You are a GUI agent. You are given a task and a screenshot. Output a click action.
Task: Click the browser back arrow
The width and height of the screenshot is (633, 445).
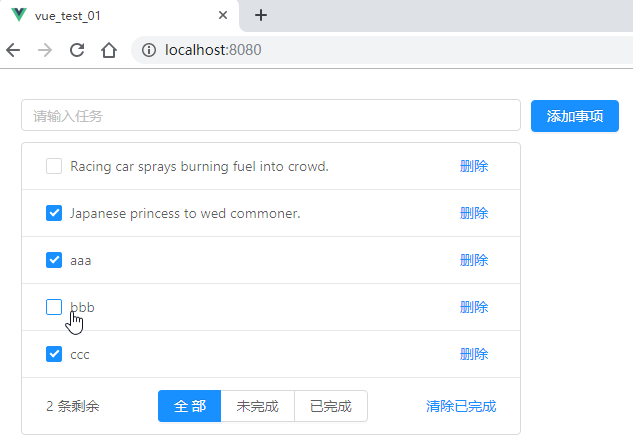13,50
